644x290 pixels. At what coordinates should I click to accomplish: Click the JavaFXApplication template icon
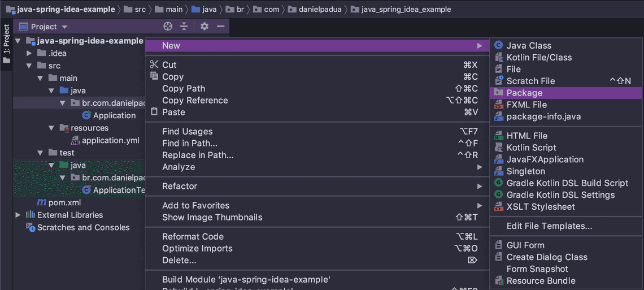[x=499, y=159]
